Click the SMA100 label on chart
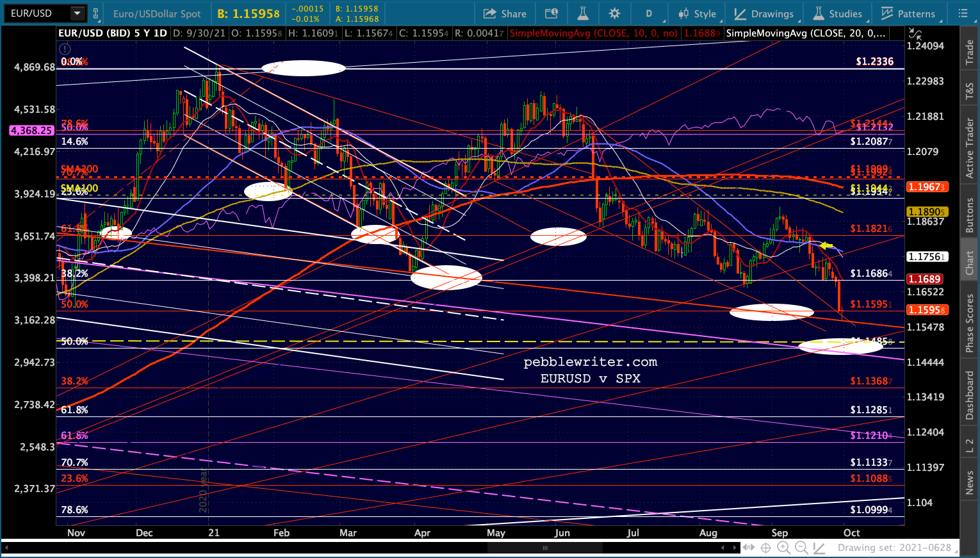This screenshot has height=558, width=980. [x=79, y=188]
